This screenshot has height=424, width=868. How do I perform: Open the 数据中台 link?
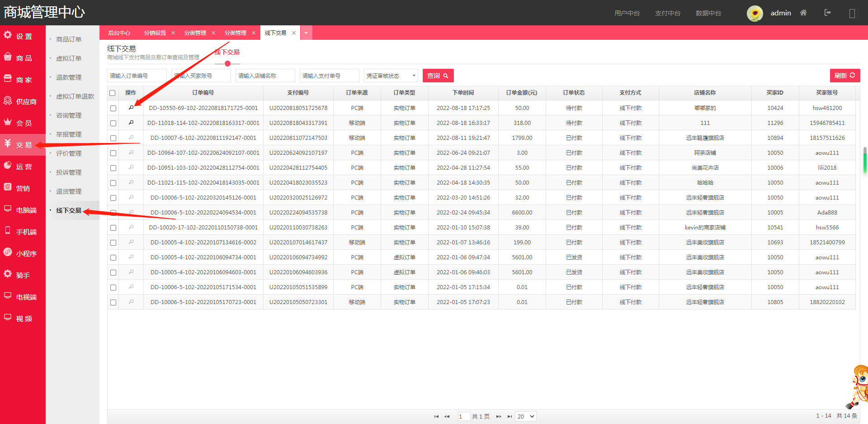[708, 13]
